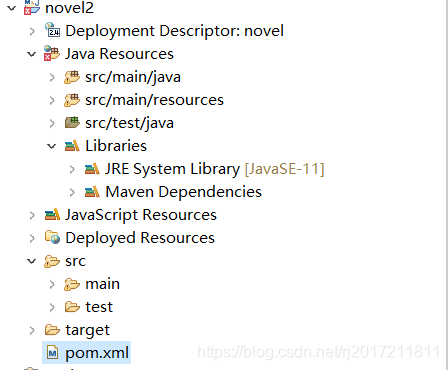This screenshot has height=370, width=448.
Task: Expand the src/test/java node
Action: coord(52,123)
